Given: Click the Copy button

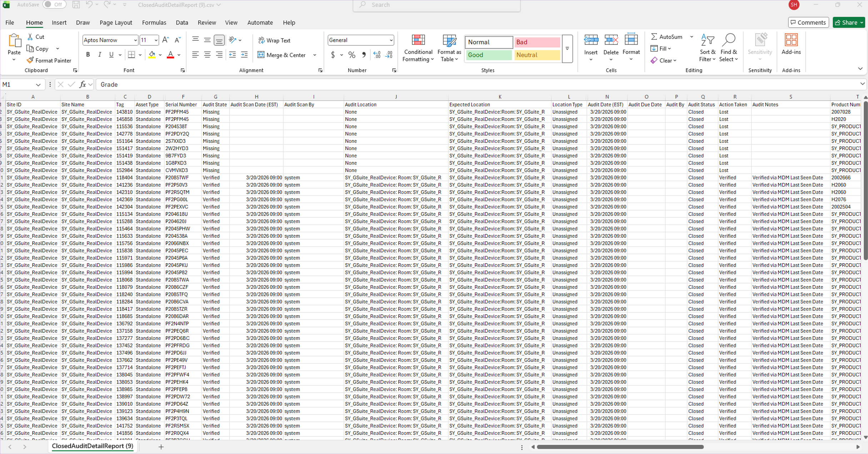Looking at the screenshot, I should 38,49.
